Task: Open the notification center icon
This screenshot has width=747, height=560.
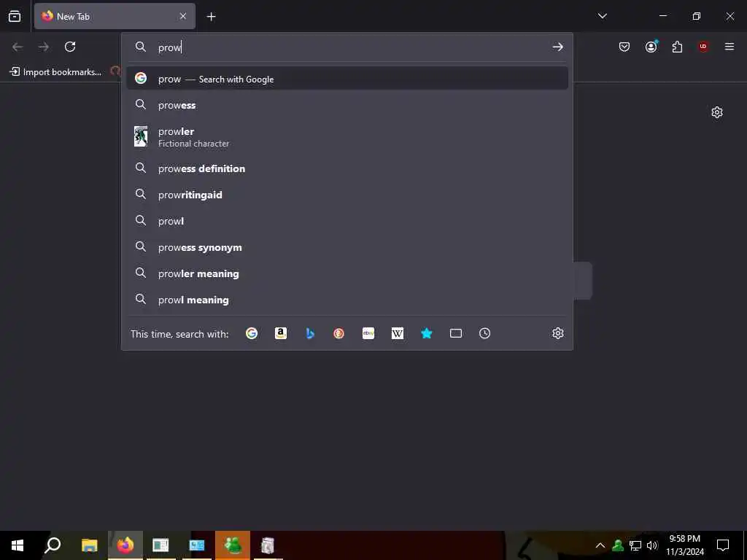Action: point(723,545)
